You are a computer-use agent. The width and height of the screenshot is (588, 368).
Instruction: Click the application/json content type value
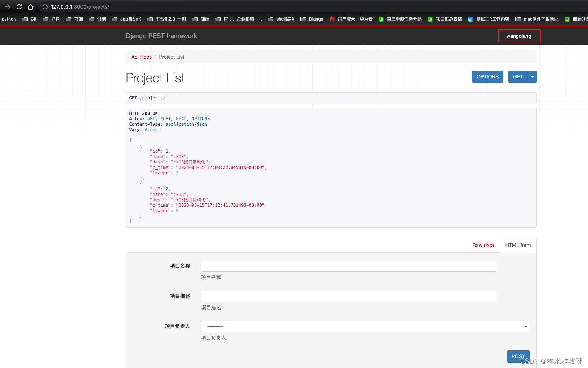pyautogui.click(x=186, y=124)
